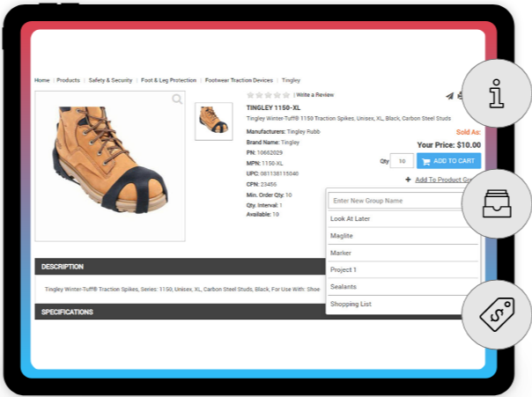Expand the SPECIFICATIONS section header

tap(181, 312)
